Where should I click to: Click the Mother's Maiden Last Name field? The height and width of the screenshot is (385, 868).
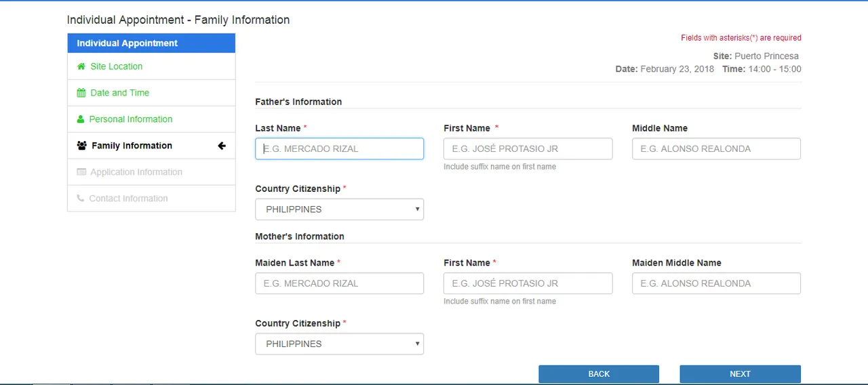point(340,283)
